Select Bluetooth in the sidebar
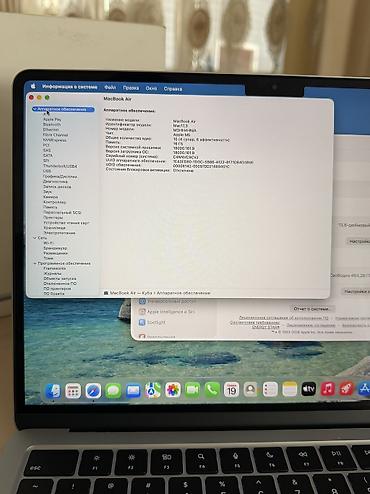 (x=52, y=124)
